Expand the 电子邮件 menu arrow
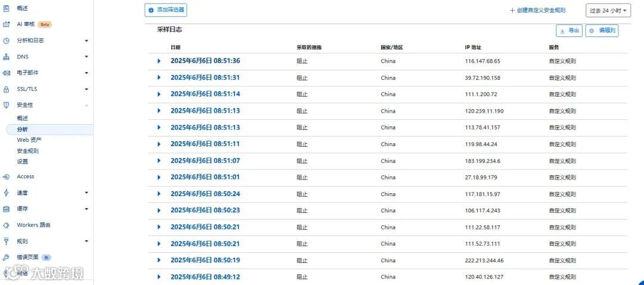Viewport: 644px width, 285px height. tap(86, 73)
